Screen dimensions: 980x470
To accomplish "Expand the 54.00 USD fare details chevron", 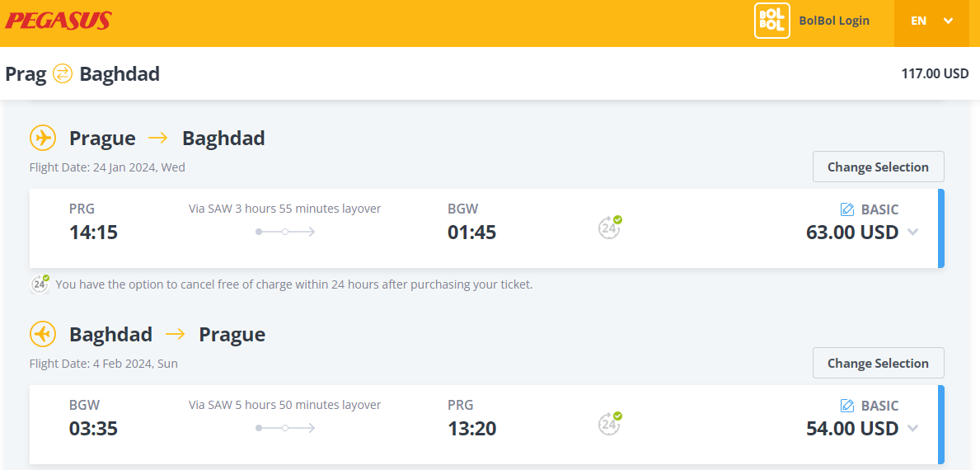I will [912, 429].
